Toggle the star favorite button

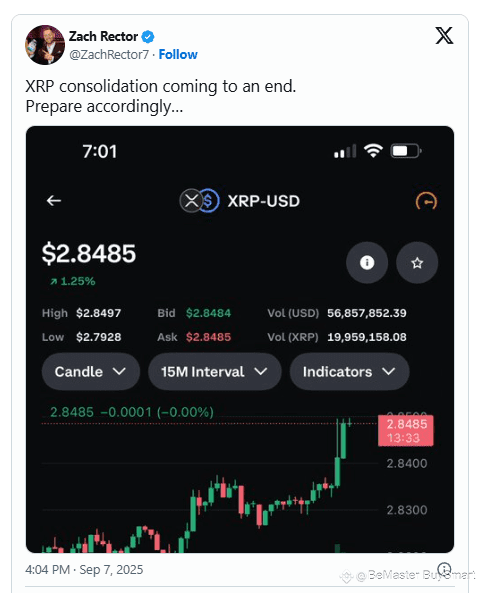417,262
